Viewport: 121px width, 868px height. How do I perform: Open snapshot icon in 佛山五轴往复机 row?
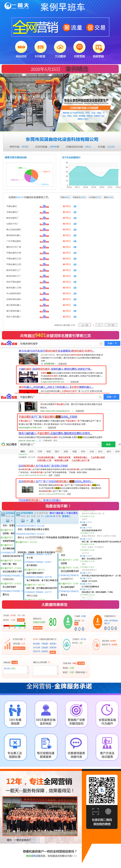coord(75,230)
